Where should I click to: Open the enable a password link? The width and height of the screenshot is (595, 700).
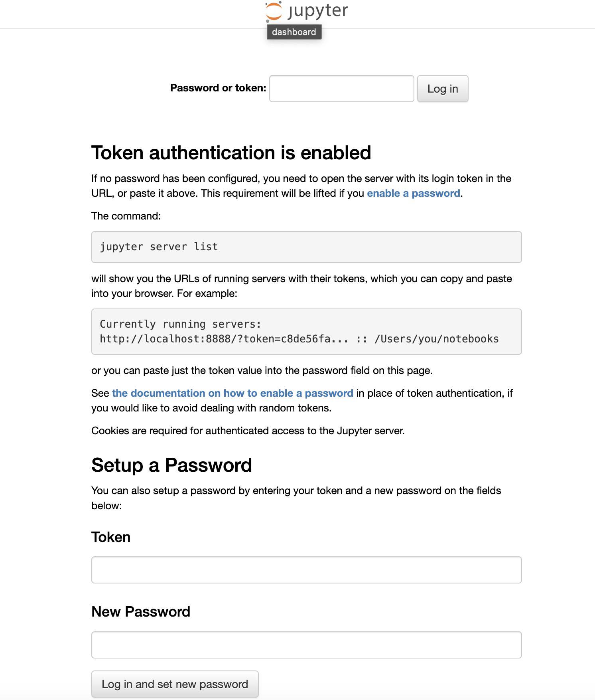point(413,193)
